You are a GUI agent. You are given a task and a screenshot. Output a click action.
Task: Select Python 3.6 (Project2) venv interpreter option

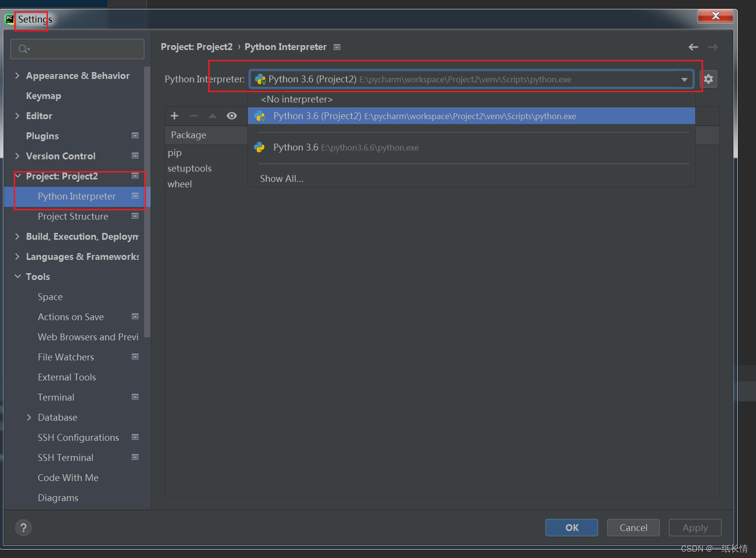pos(471,116)
